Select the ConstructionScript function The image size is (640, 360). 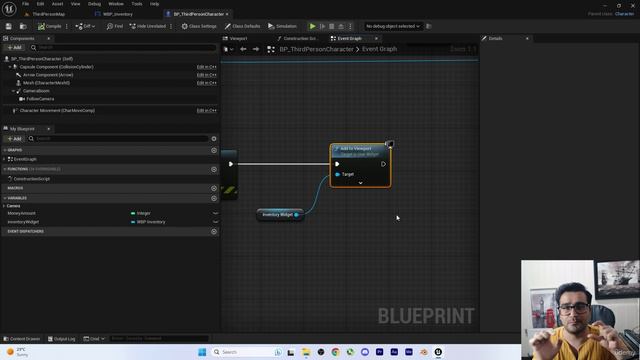tap(31, 179)
